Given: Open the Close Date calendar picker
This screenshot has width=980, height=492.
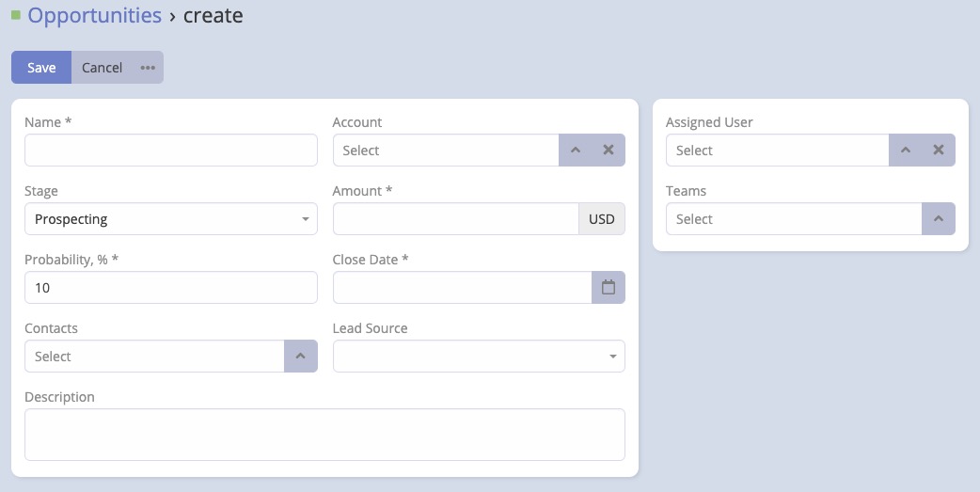Looking at the screenshot, I should click(x=609, y=288).
